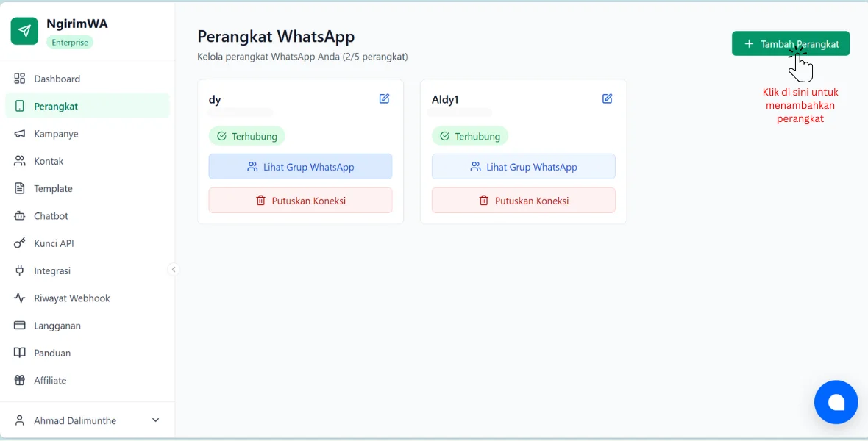
Task: View WhatsApp groups for Aldy1 device
Action: (524, 167)
